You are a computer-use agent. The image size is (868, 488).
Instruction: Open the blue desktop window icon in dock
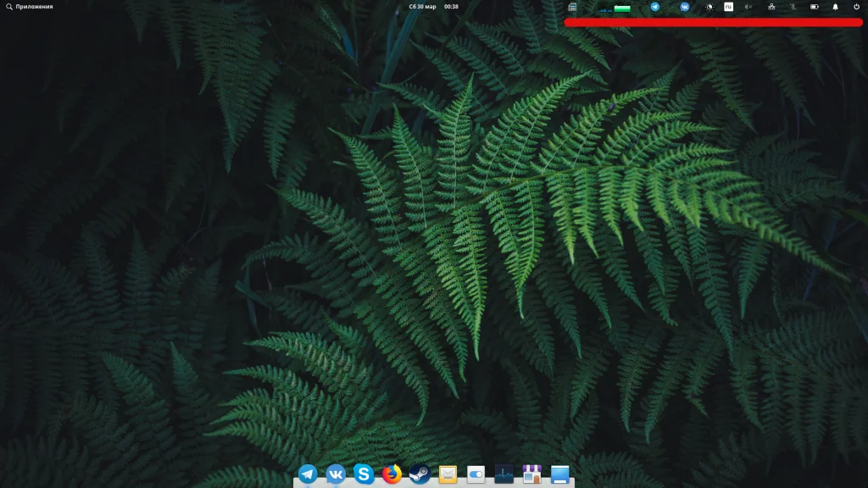[559, 474]
